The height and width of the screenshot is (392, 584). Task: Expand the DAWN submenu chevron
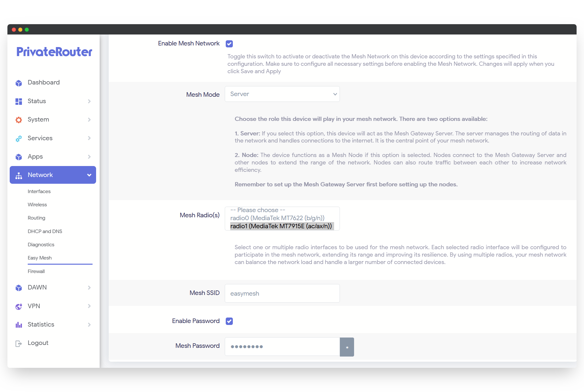89,288
